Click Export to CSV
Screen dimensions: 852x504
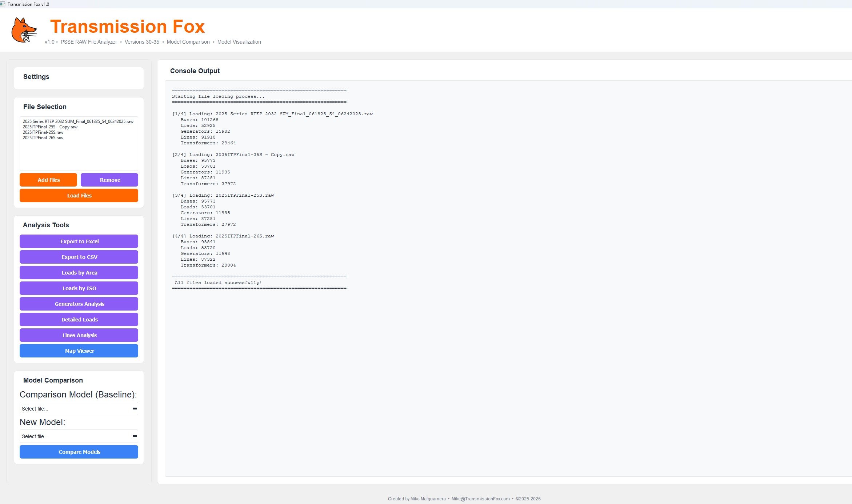tap(79, 257)
